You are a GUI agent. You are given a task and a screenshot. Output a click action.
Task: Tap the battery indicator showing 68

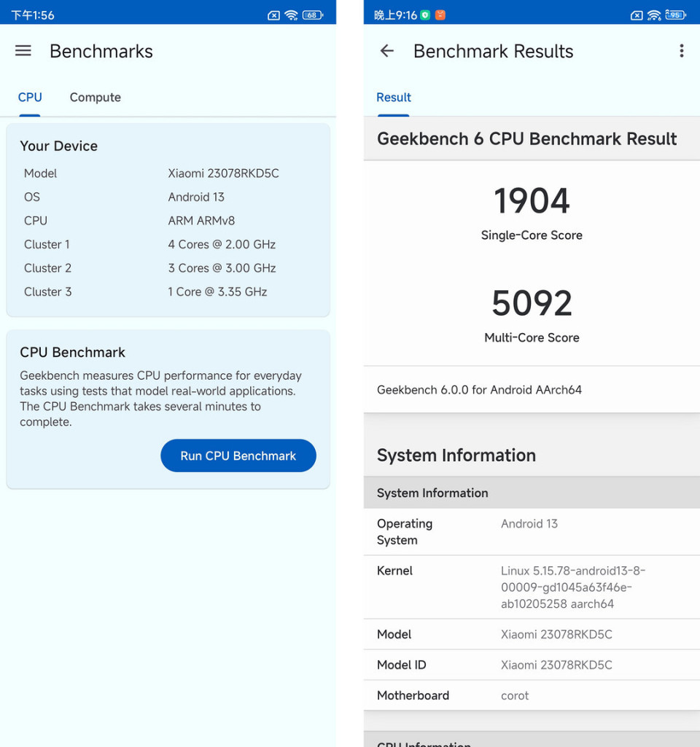point(312,14)
